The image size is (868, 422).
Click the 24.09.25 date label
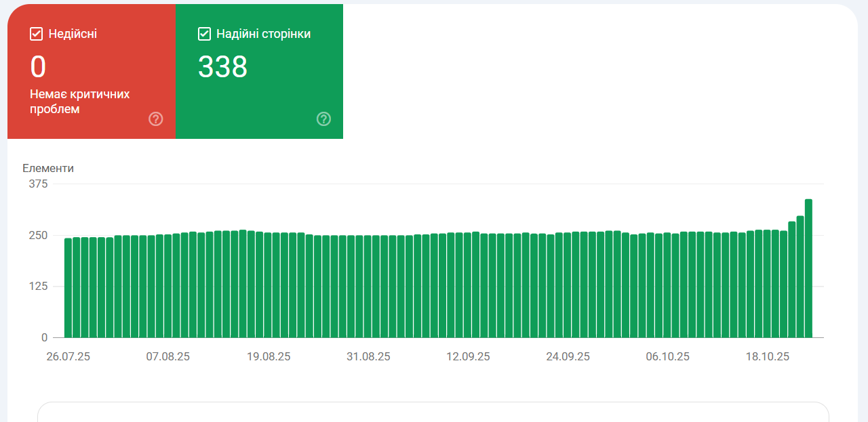[568, 357]
